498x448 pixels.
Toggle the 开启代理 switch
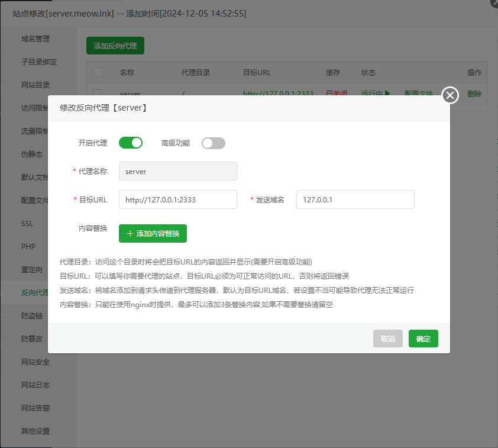[131, 143]
